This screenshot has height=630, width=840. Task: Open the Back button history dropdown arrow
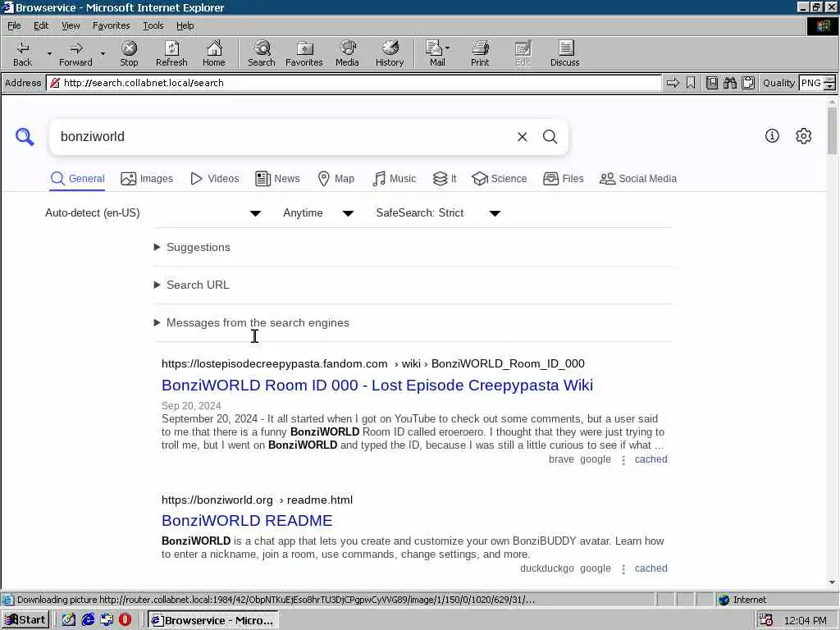coord(49,53)
